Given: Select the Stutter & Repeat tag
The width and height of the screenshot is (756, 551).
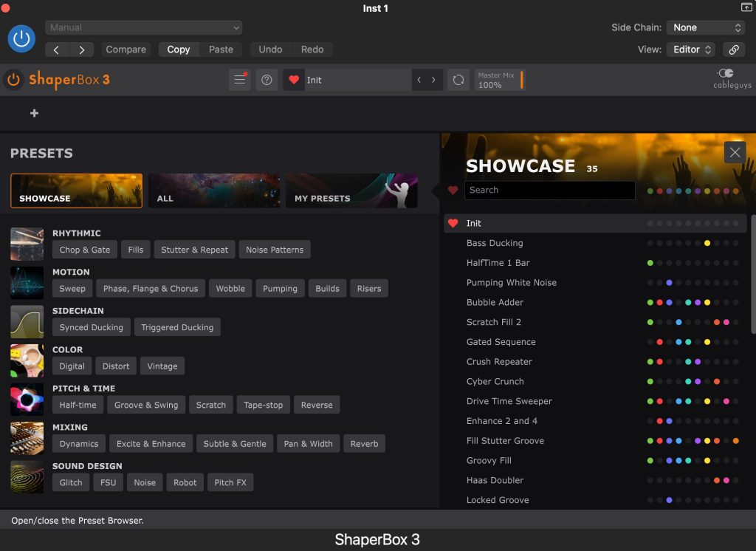Looking at the screenshot, I should click(x=194, y=250).
